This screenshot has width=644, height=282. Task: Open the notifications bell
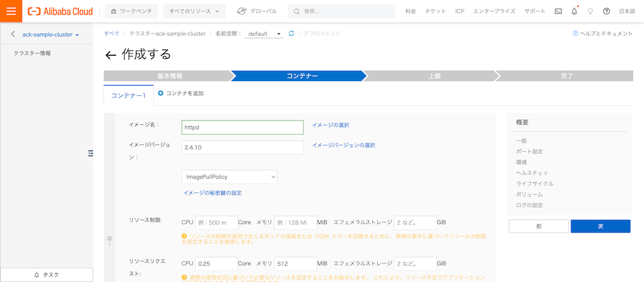tap(574, 12)
